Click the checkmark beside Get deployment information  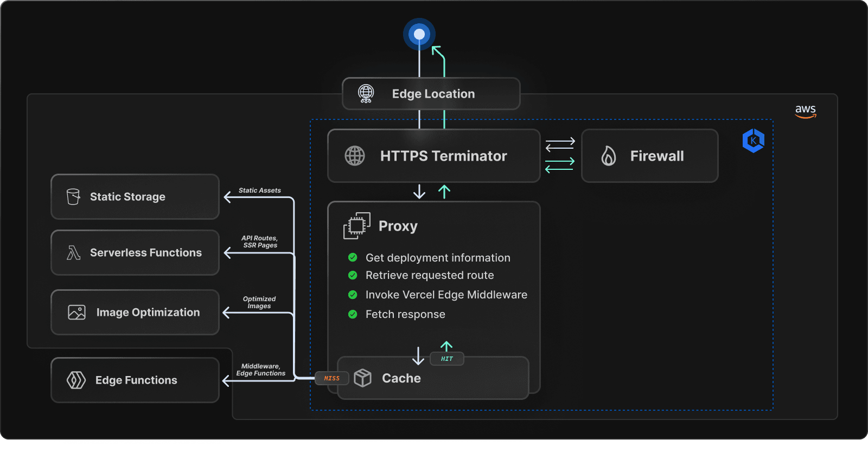coord(353,257)
